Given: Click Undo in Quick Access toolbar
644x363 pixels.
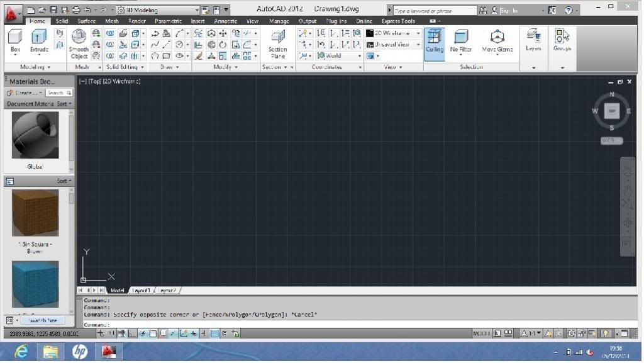Looking at the screenshot, I should [87, 10].
